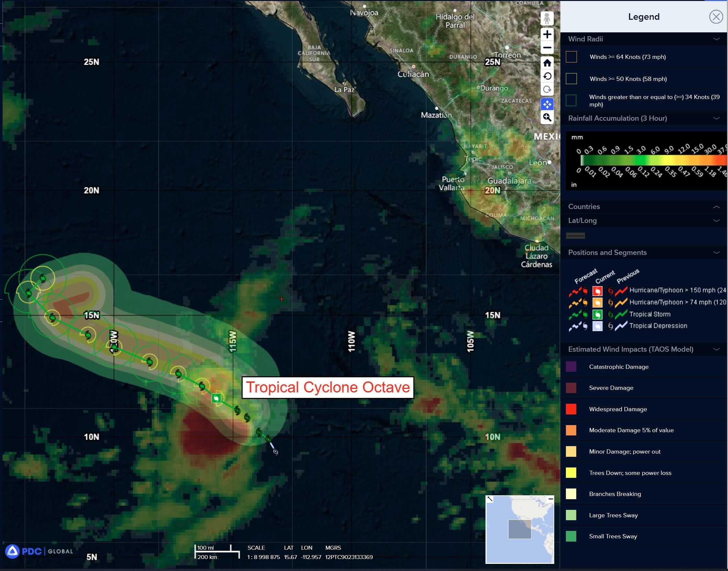The height and width of the screenshot is (571, 728).
Task: Toggle Winds >= 50 Knots square
Action: pos(571,79)
